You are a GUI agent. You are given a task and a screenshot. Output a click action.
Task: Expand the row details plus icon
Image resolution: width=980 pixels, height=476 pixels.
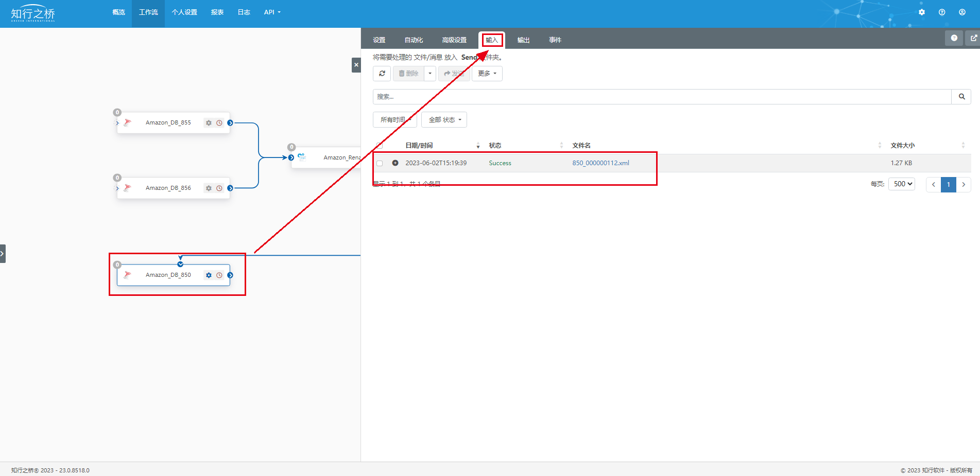coord(395,163)
